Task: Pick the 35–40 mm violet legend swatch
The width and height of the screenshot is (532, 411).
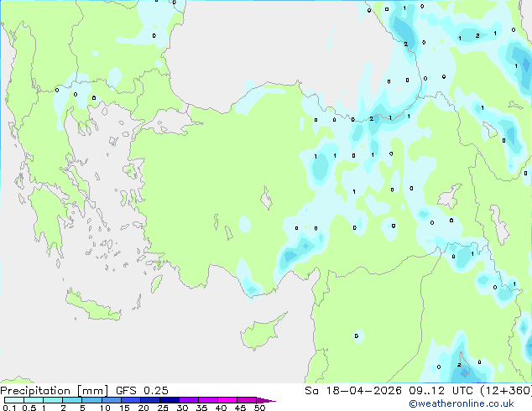Action: 207,400
